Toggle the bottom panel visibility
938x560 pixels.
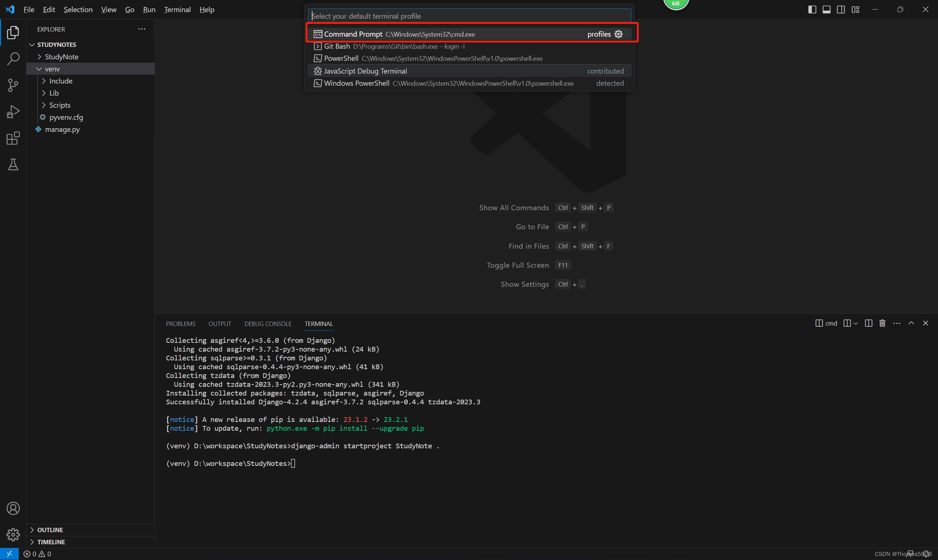click(826, 10)
